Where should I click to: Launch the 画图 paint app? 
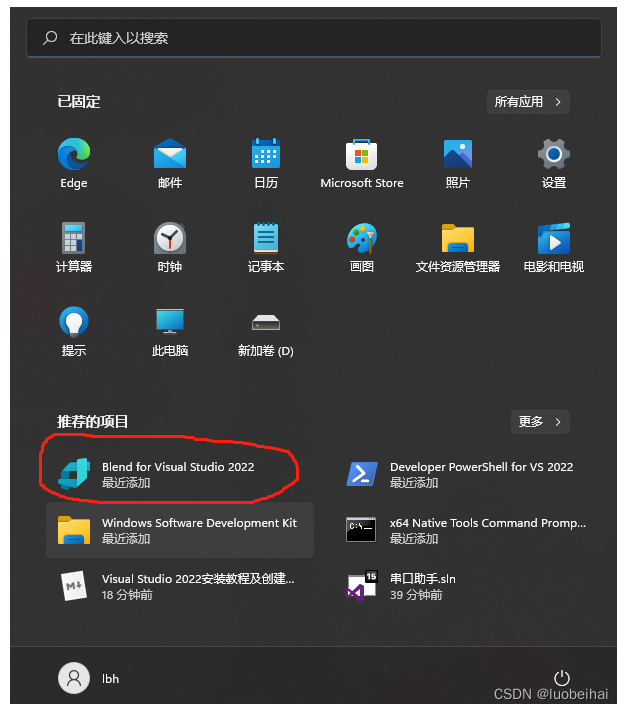(x=362, y=247)
